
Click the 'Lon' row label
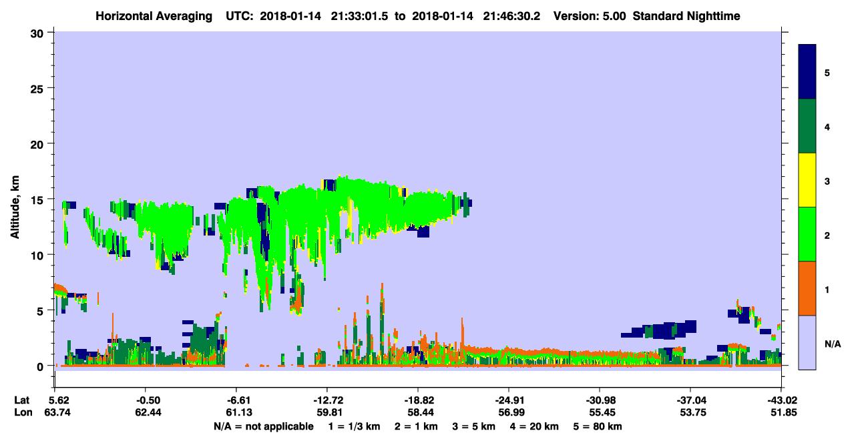pyautogui.click(x=22, y=412)
